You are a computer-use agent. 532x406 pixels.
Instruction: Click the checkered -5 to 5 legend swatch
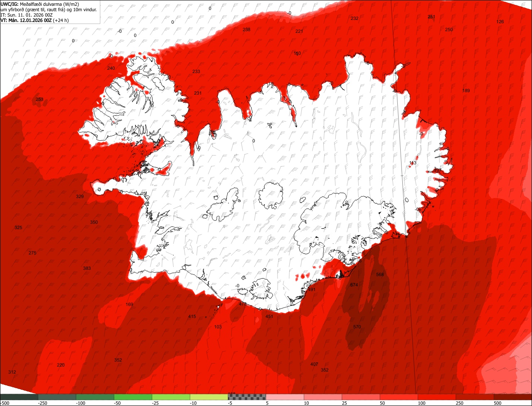(x=247, y=397)
